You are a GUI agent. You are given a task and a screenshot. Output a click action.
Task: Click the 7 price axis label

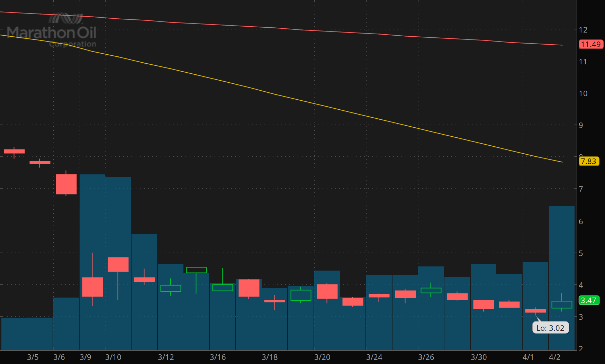(x=581, y=189)
